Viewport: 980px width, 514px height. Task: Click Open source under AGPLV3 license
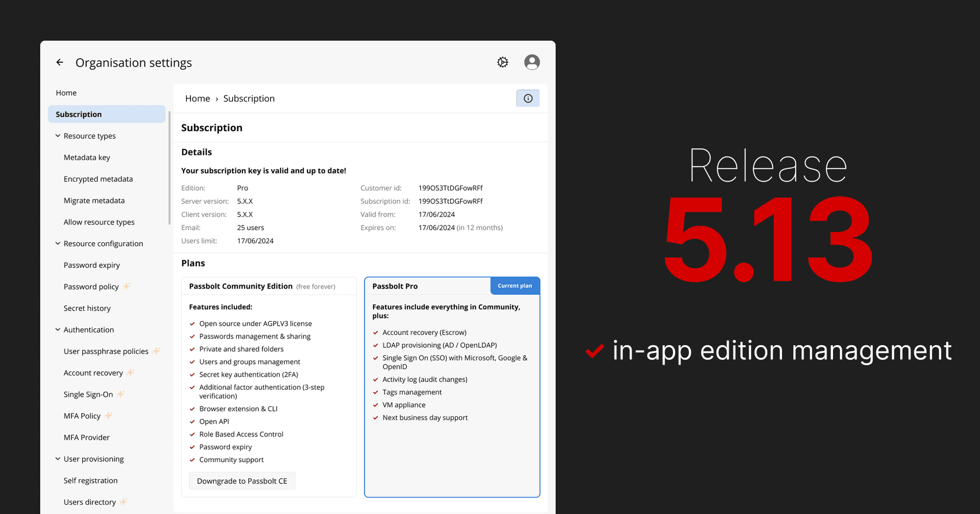256,324
